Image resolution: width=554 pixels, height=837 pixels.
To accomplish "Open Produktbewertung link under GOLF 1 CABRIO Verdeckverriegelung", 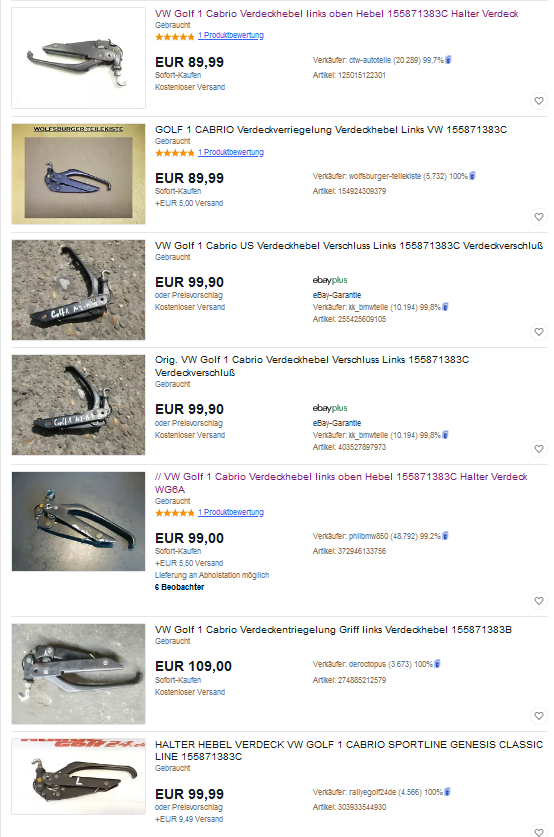I will 231,152.
